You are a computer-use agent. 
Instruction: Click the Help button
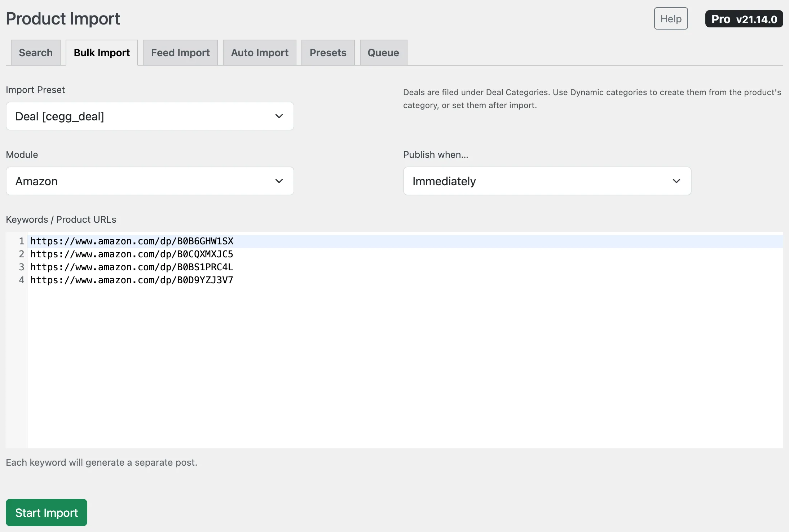pyautogui.click(x=671, y=18)
